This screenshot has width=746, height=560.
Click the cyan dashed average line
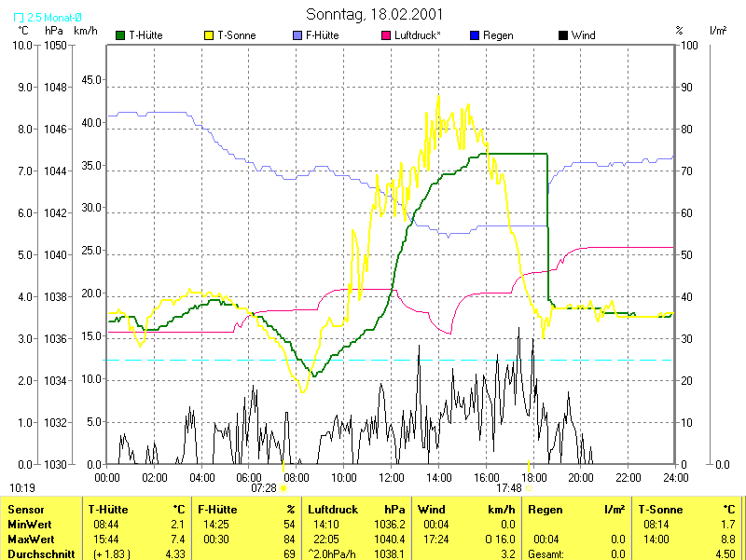(373, 360)
